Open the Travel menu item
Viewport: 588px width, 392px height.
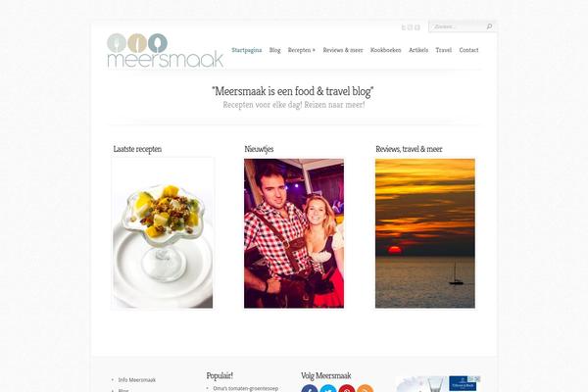click(x=444, y=50)
